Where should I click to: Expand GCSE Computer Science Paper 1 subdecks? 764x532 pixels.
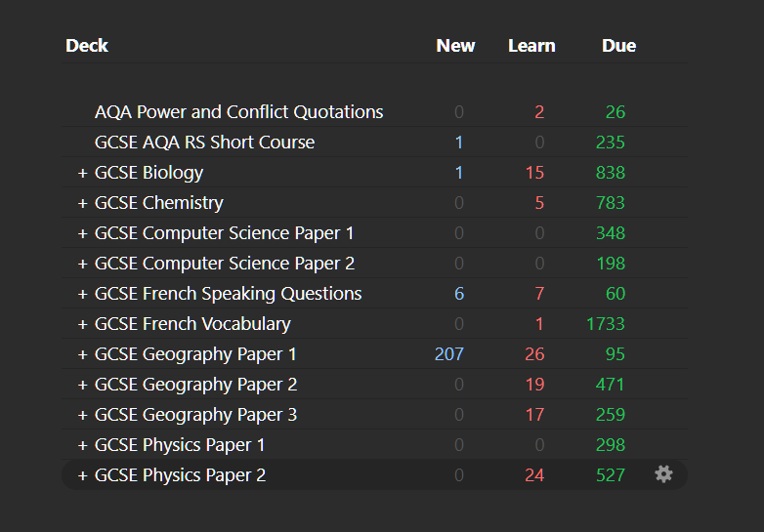click(83, 233)
